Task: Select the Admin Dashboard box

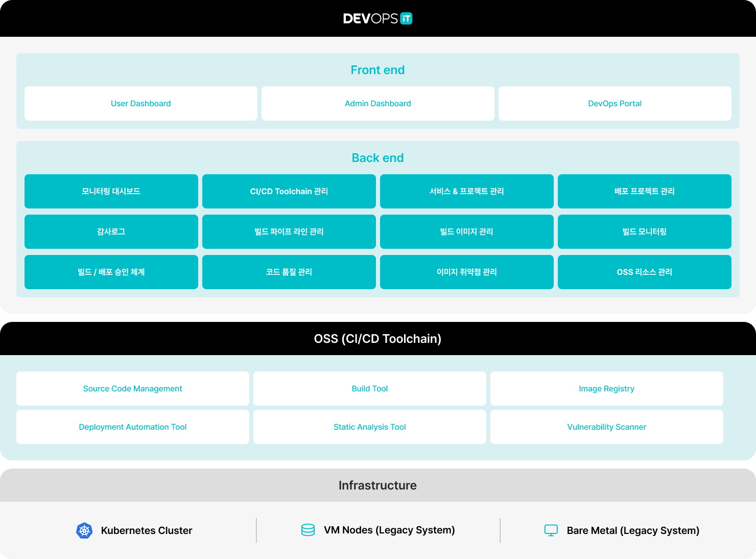Action: click(x=378, y=104)
